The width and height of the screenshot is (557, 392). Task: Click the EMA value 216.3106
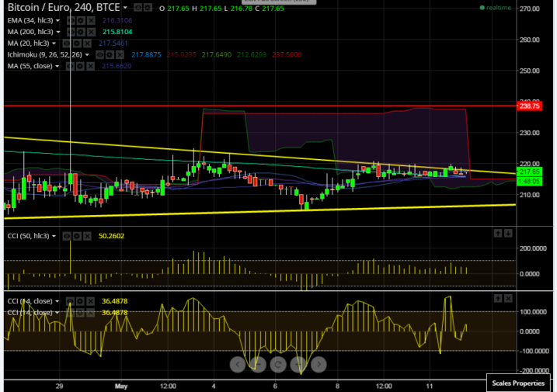tap(117, 21)
